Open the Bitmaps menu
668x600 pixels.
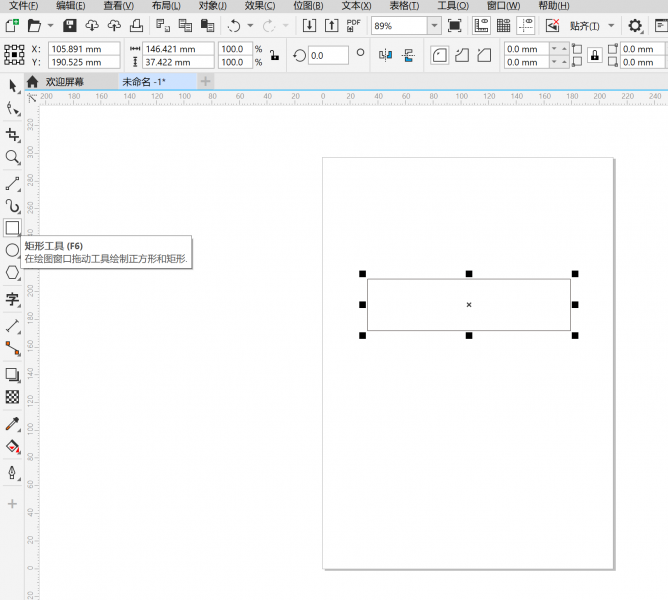pos(308,6)
